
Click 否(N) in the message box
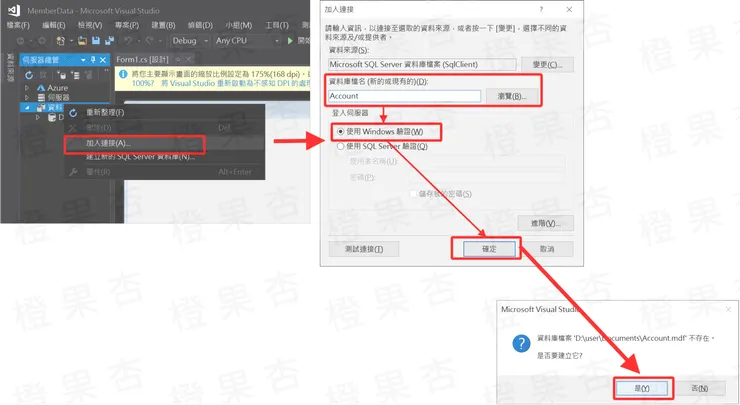(700, 388)
